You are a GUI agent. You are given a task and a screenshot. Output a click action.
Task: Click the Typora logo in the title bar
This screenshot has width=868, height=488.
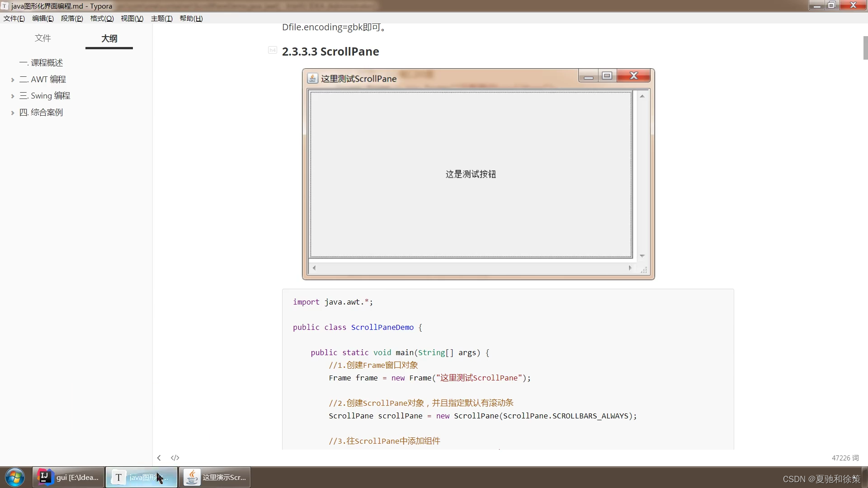[x=5, y=6]
